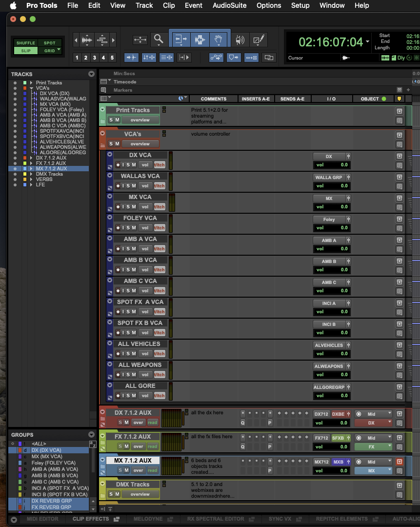Expand the DMX Tracks folder in track list
The height and width of the screenshot is (527, 420).
tap(31, 174)
